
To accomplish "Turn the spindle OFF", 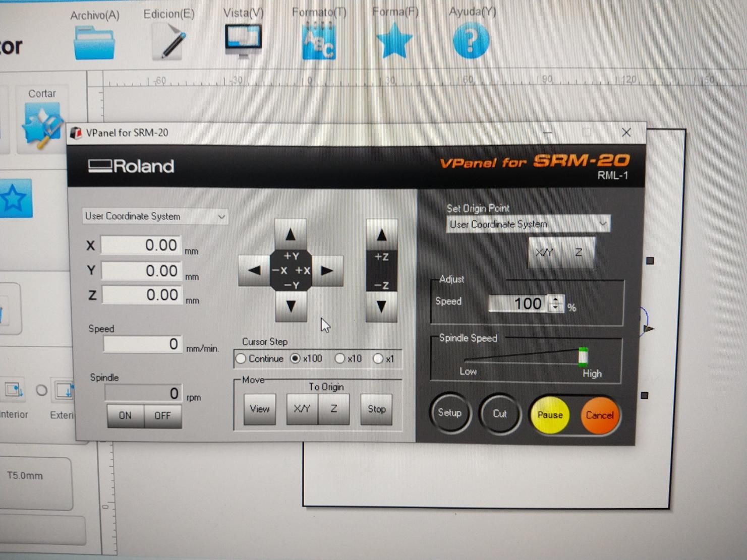I will 162,416.
